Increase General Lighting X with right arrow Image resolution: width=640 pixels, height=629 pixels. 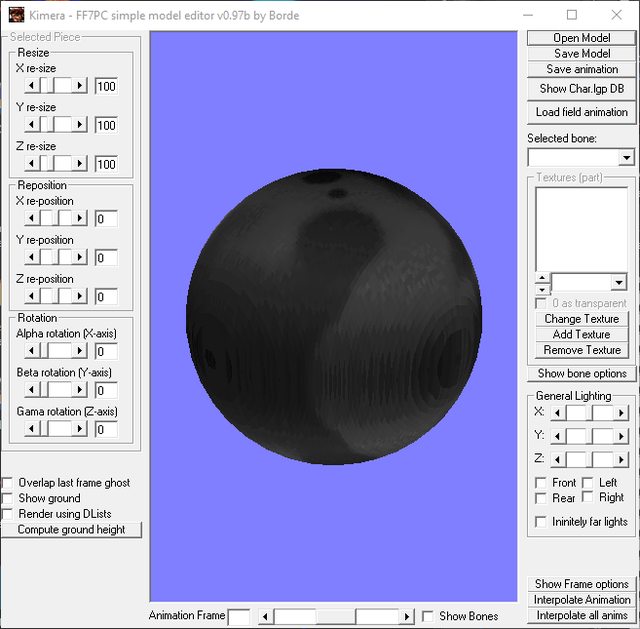pyautogui.click(x=620, y=413)
